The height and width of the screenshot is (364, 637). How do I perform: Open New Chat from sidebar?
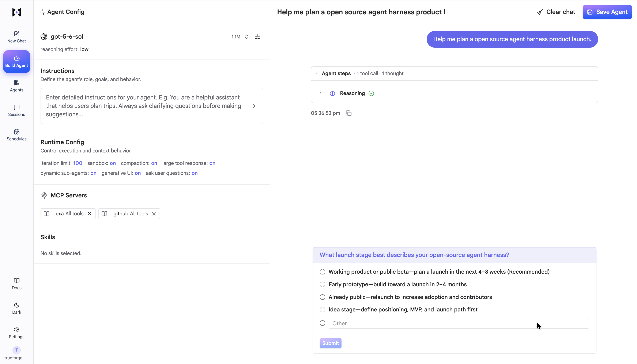(16, 37)
